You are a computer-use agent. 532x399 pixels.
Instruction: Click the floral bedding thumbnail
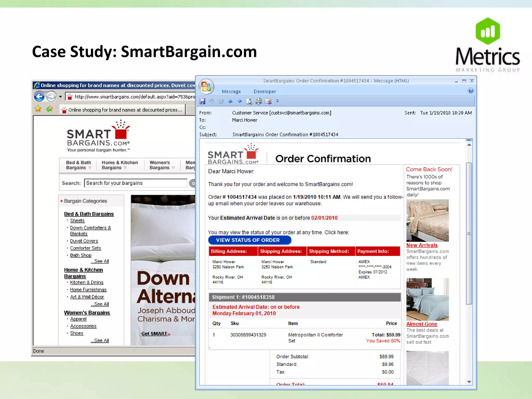pos(428,220)
